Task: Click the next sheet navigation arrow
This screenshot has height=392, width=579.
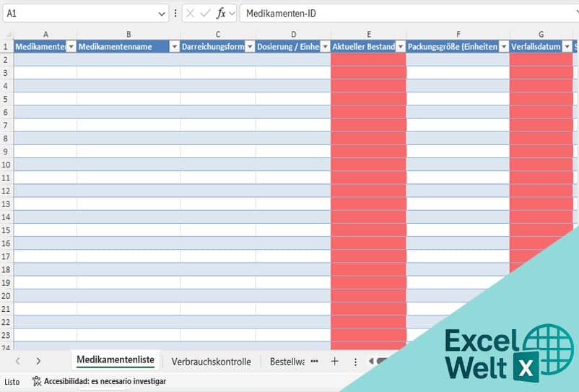Action: (38, 362)
